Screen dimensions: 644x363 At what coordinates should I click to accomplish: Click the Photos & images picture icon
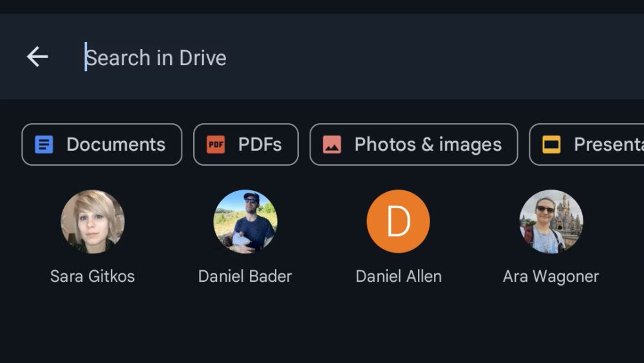tap(332, 144)
